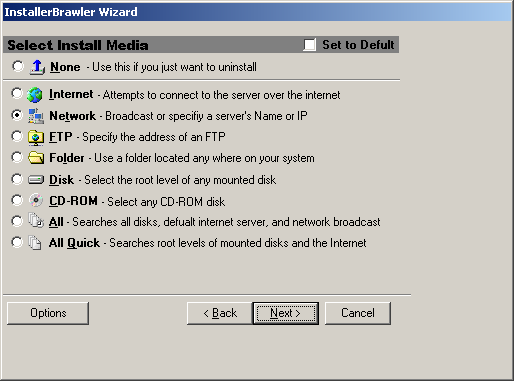Click the stacked pages icon beside All
Image resolution: width=514 pixels, height=381 pixels.
click(x=36, y=221)
